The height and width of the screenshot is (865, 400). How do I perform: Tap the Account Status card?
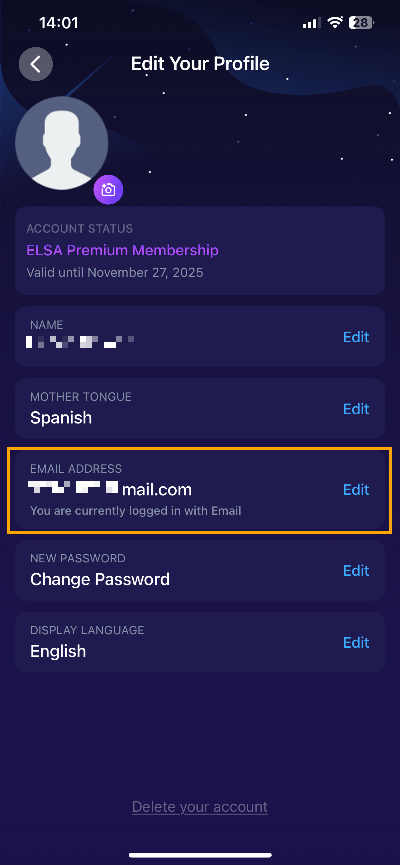click(x=200, y=250)
